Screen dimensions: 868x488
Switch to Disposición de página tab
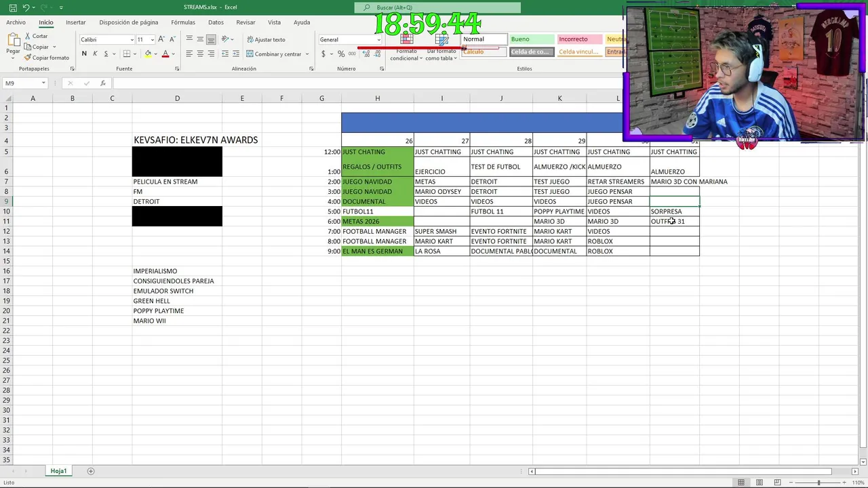coord(129,22)
